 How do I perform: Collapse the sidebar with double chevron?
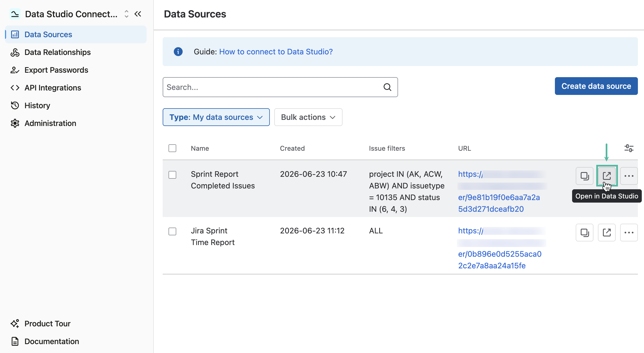[x=138, y=14]
